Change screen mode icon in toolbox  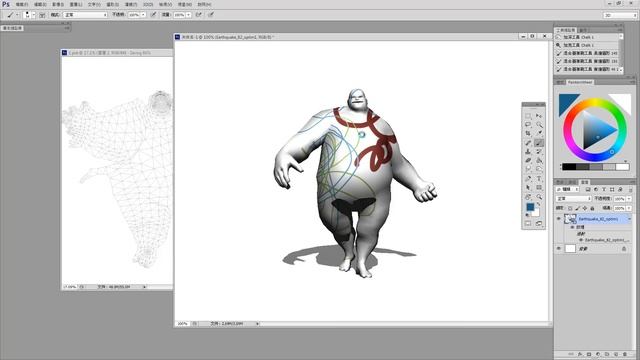(x=539, y=224)
